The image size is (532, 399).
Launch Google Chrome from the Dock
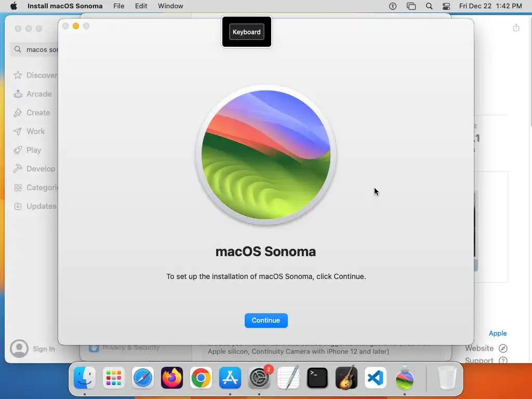click(201, 378)
